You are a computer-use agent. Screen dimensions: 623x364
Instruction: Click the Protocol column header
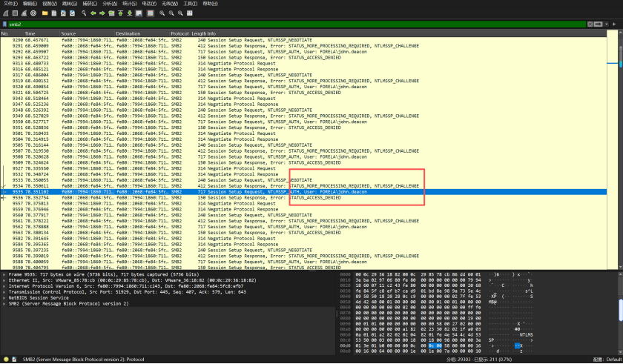click(179, 33)
